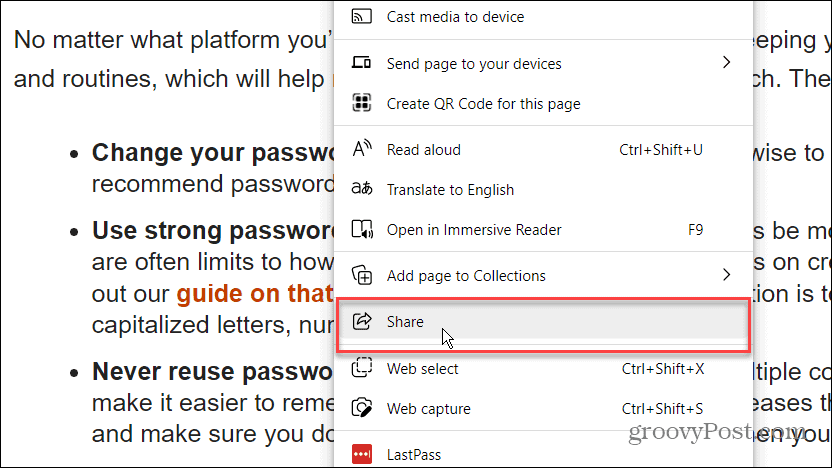
Task: Click the Translate to English icon
Action: 362,190
